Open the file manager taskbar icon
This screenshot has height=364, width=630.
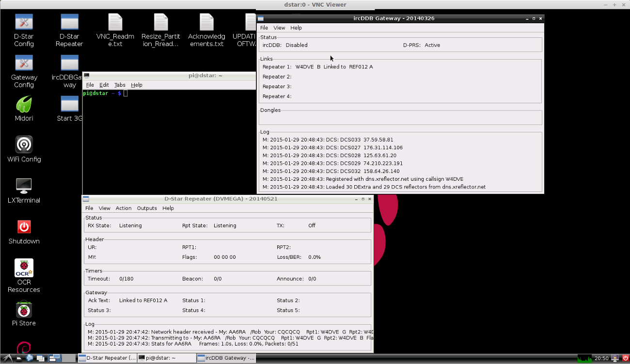tap(19, 358)
